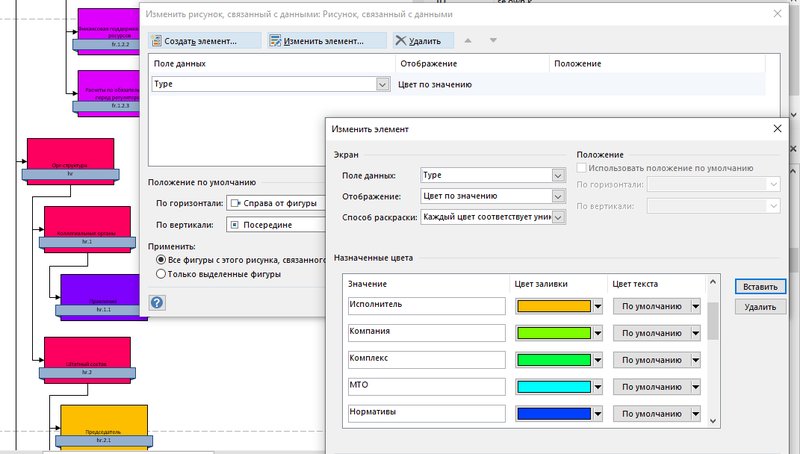800x454 pixels.
Task: Open help with the question mark icon
Action: (x=157, y=302)
